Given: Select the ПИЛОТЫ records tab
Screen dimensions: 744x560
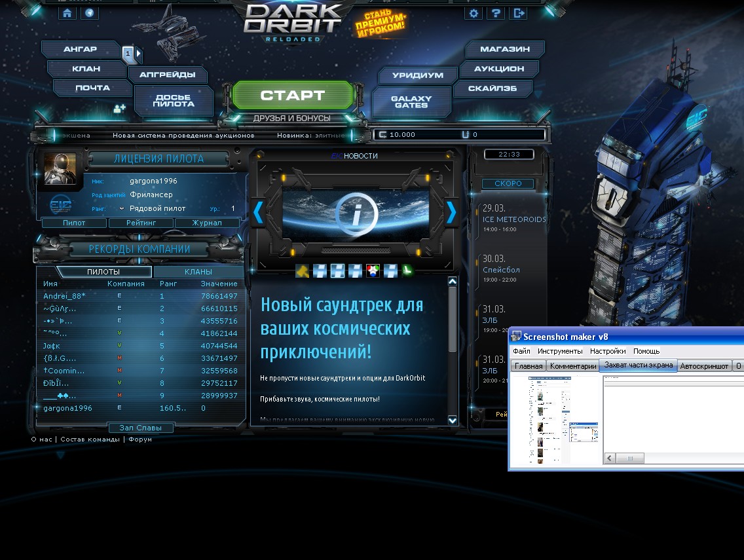Looking at the screenshot, I should click(x=103, y=271).
